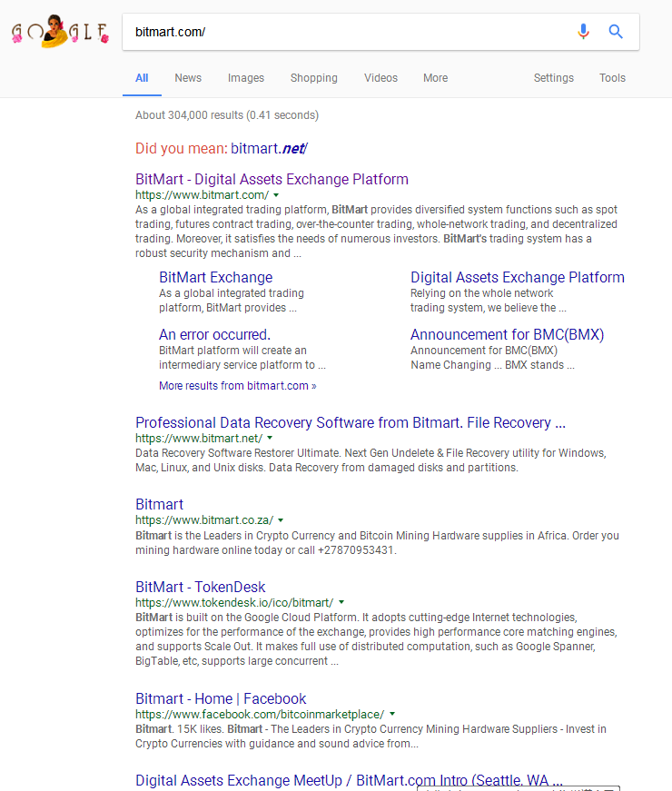Expand the arrow next to tokendesk.io URL
Image resolution: width=672 pixels, height=791 pixels.
[x=341, y=602]
